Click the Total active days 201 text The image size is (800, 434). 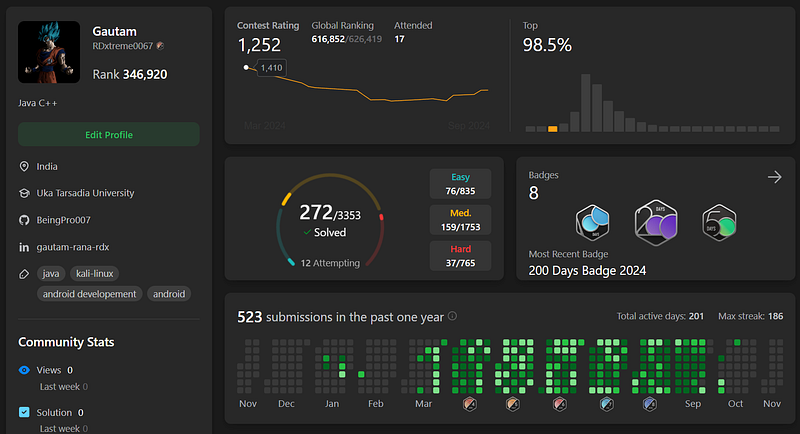tap(660, 316)
